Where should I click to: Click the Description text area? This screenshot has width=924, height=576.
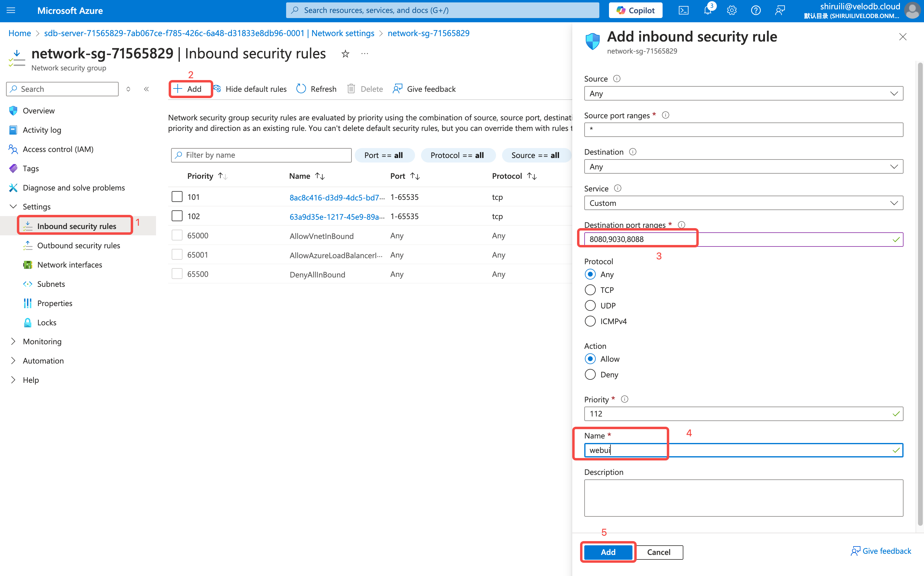click(x=743, y=497)
